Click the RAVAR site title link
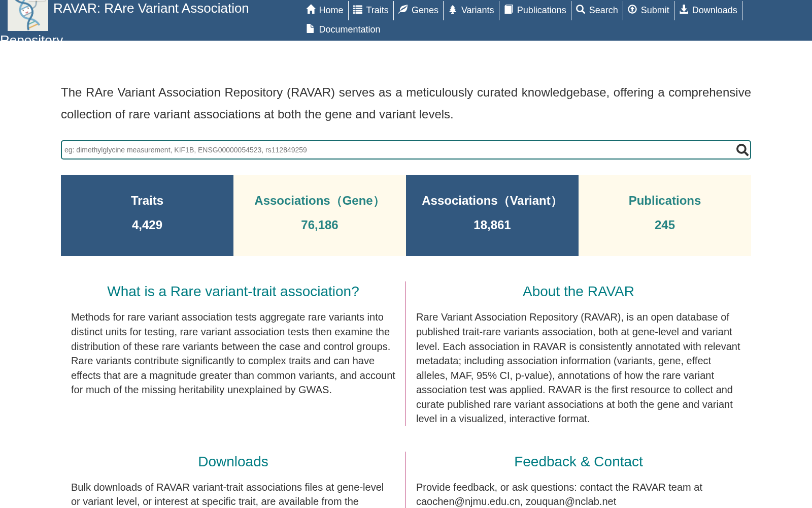This screenshot has width=812, height=508. click(151, 9)
